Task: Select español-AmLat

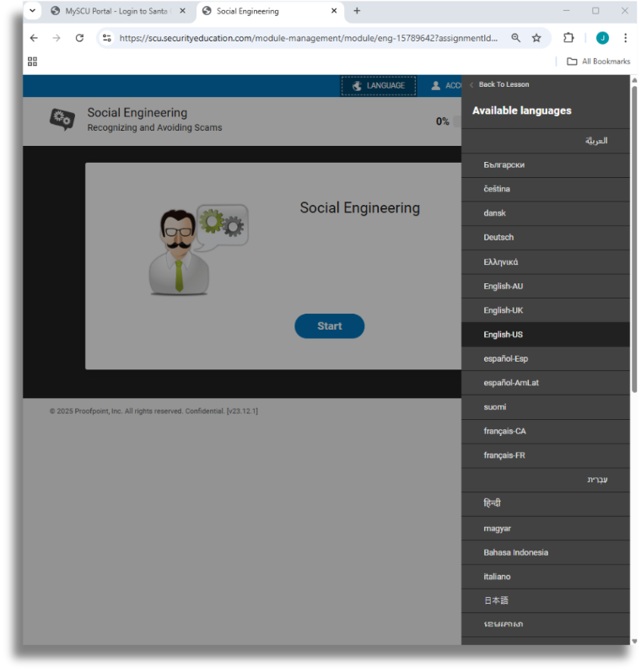Action: [x=546, y=383]
